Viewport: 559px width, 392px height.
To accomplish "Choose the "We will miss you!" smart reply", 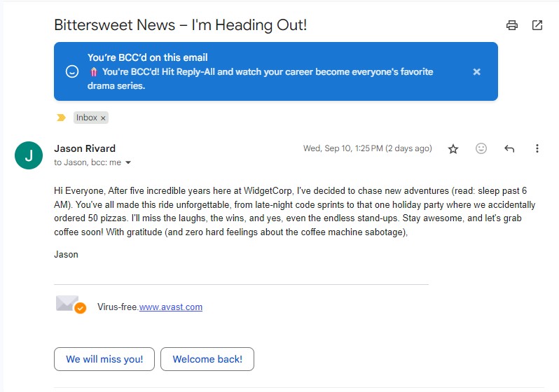I will tap(104, 359).
